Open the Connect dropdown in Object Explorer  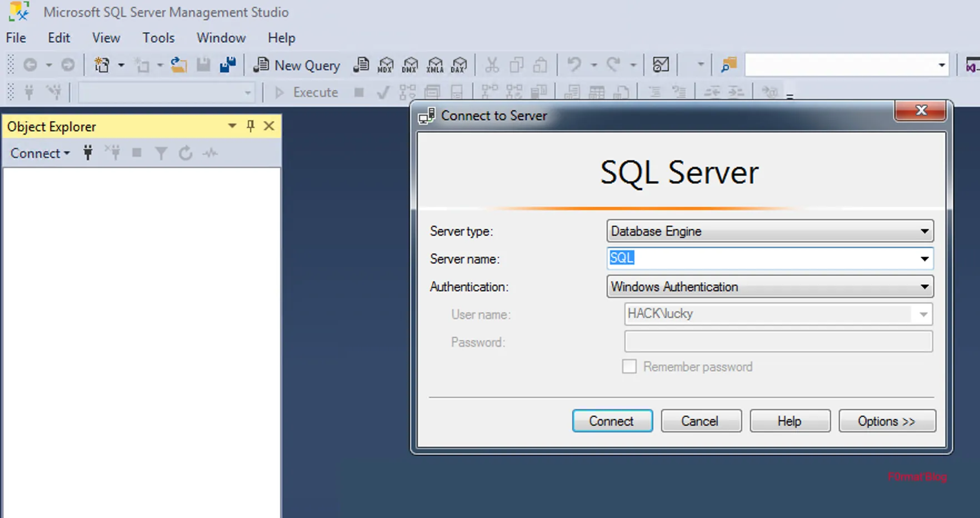coord(40,153)
